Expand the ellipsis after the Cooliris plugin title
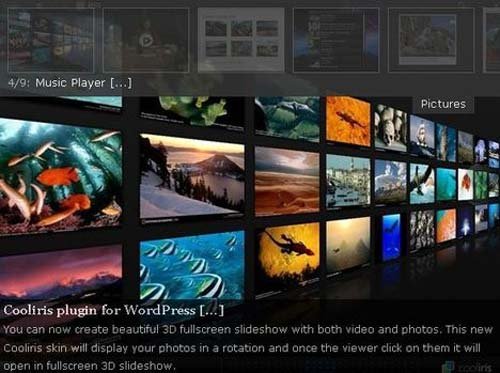500x373 pixels. tap(212, 310)
